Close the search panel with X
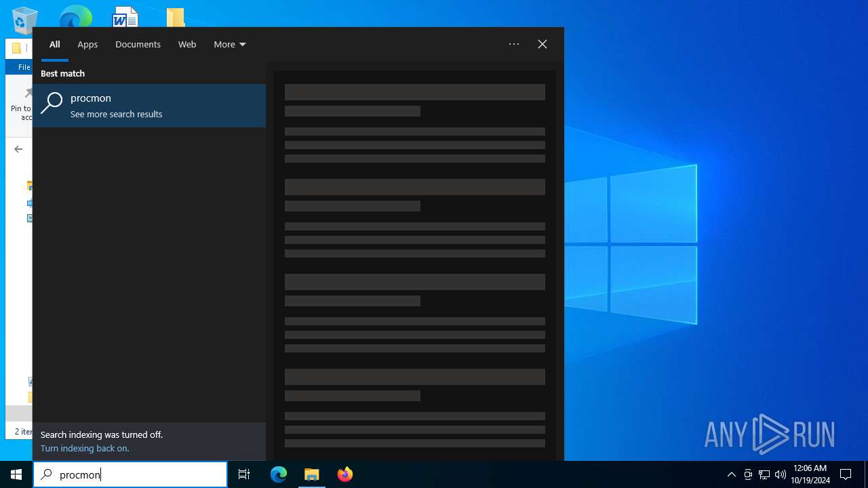Viewport: 868px width, 488px height. click(x=542, y=44)
